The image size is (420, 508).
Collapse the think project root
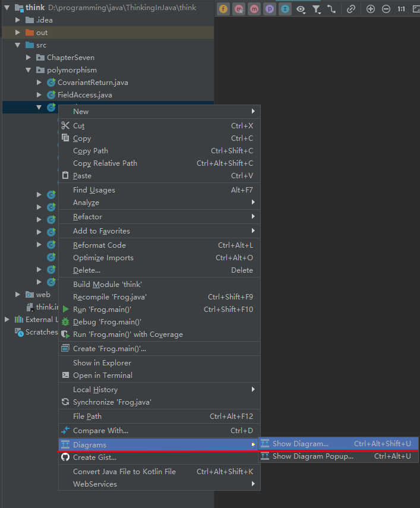[7, 7]
